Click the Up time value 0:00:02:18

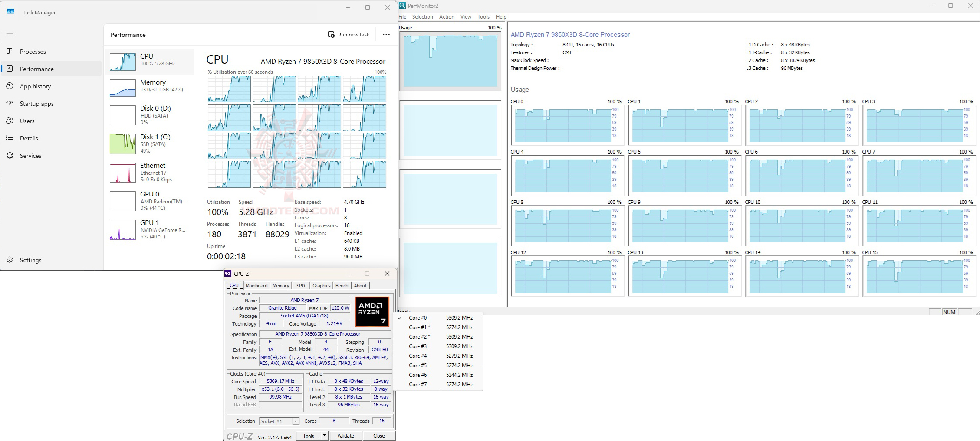(x=226, y=256)
